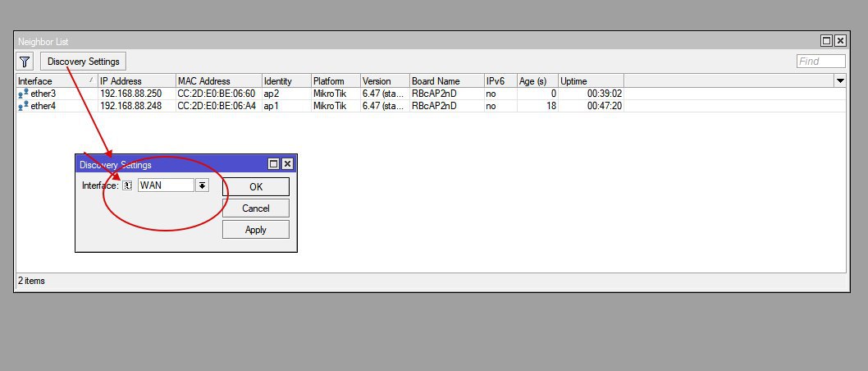Click the Discovery Settings toolbar button
The height and width of the screenshot is (371, 868).
84,62
